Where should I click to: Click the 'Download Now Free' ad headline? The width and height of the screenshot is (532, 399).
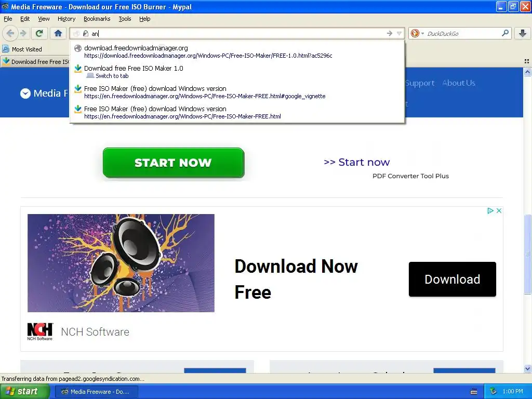[296, 279]
